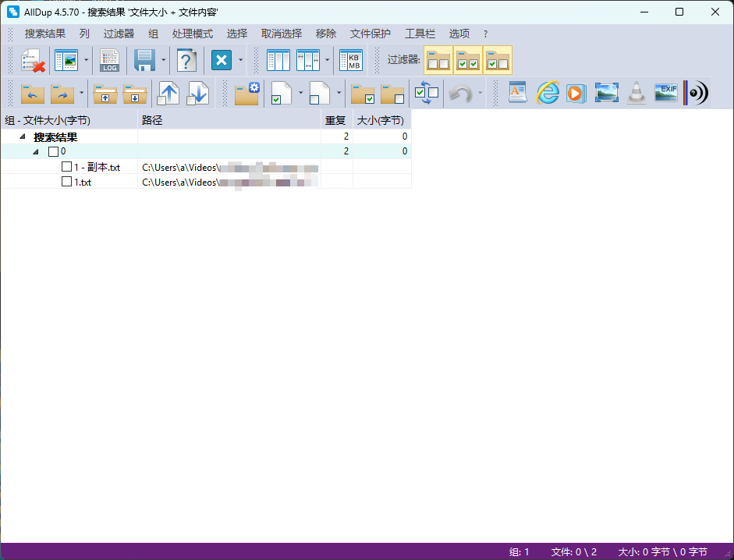Click the 大小(字节) column header
This screenshot has width=734, height=560.
pyautogui.click(x=381, y=120)
